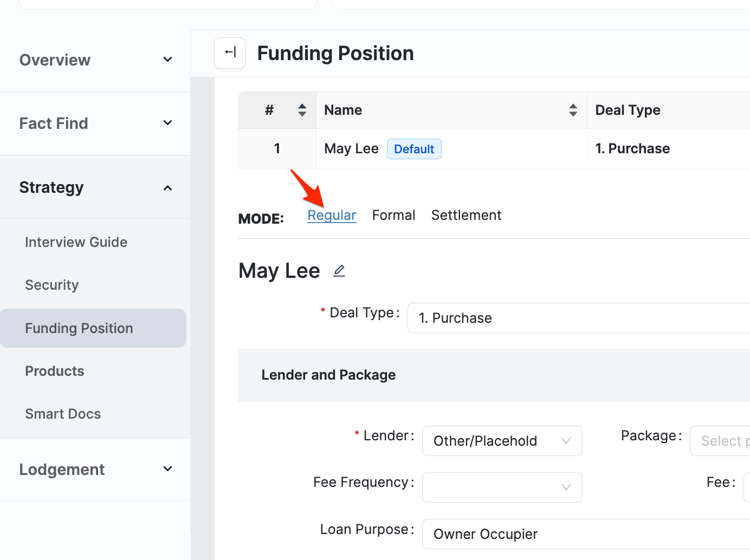The width and height of the screenshot is (750, 560).
Task: Navigate to Smart Docs
Action: tap(63, 414)
